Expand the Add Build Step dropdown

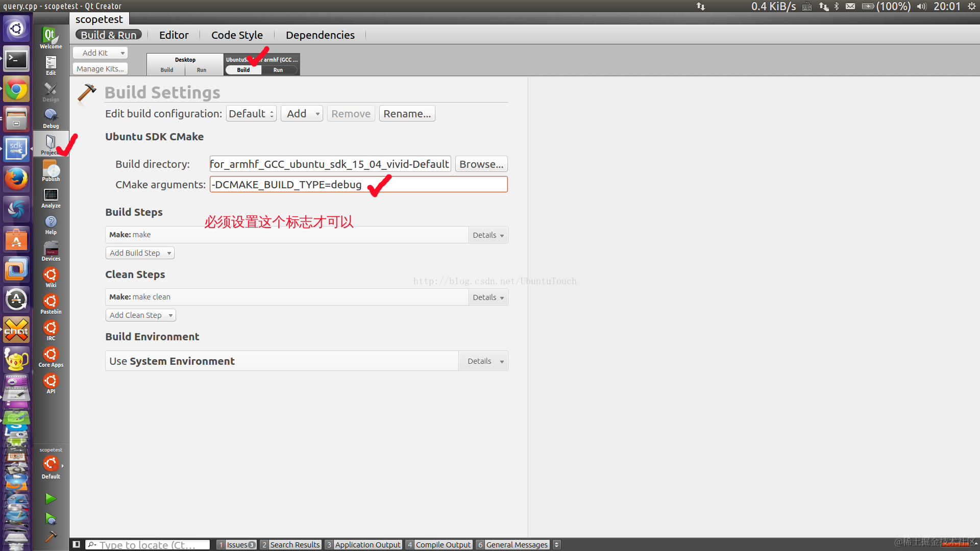tap(140, 253)
